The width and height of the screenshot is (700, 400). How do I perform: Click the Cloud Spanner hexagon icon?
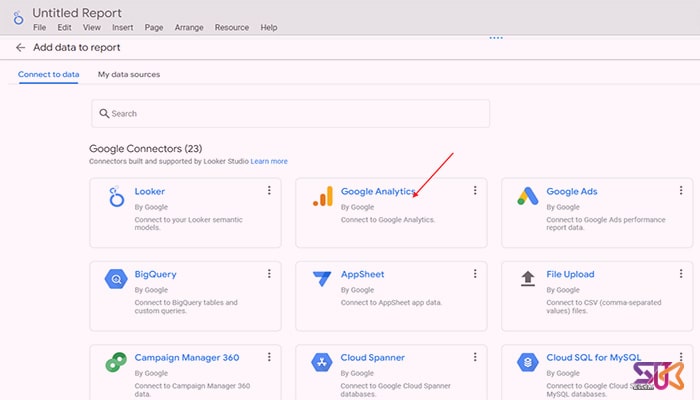point(322,362)
